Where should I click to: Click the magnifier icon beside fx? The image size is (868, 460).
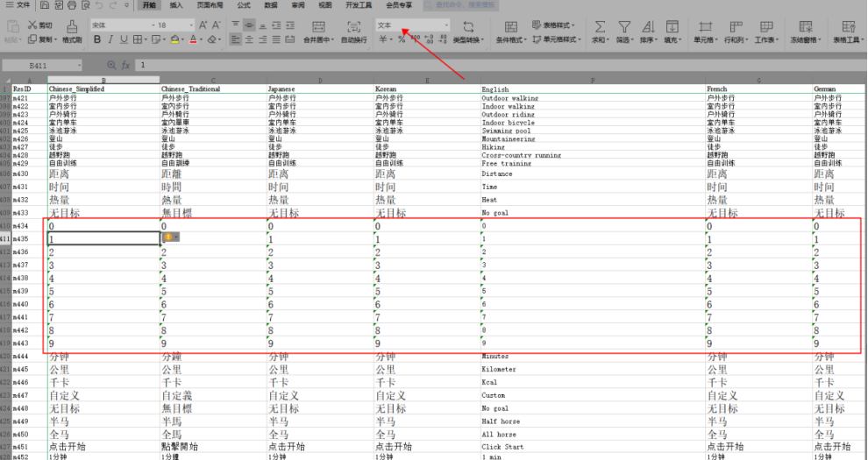(x=111, y=65)
